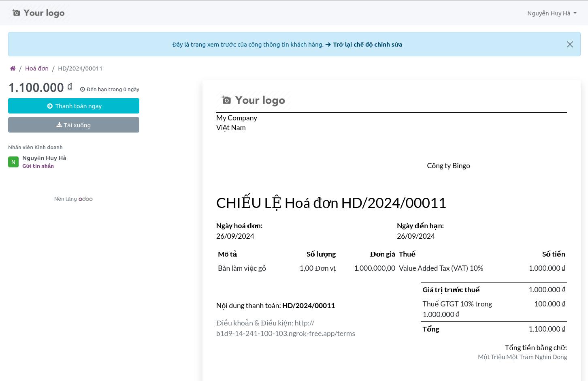Image resolution: width=588 pixels, height=381 pixels.
Task: Open the Nguyễn Huy Hà user dropdown
Action: pos(552,13)
